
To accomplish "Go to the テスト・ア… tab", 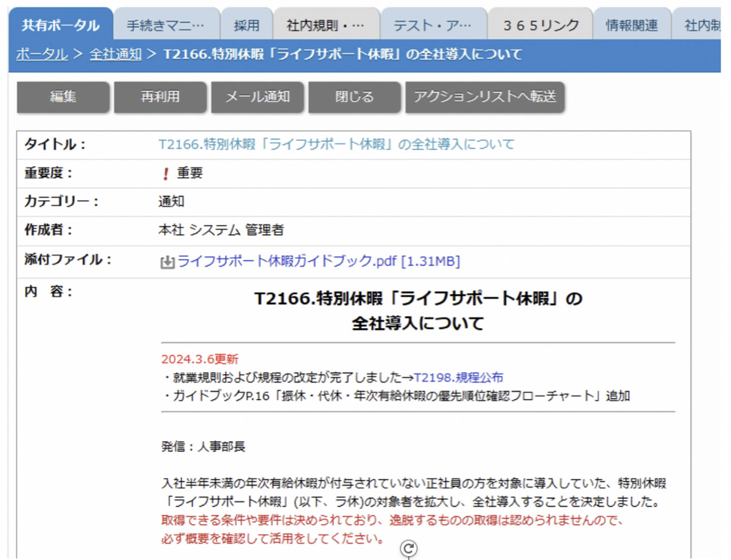I will pos(434,25).
